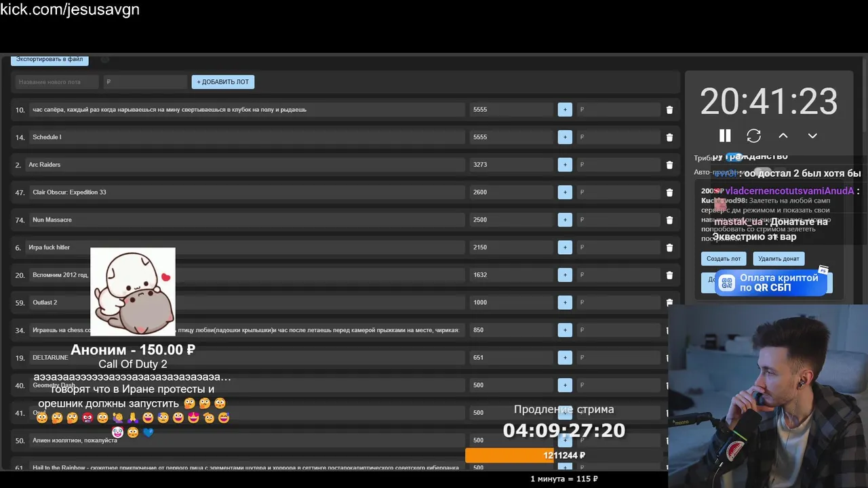Click plus button on Вспомним 2012 год row
Screen dimensions: 868x488
tap(565, 275)
